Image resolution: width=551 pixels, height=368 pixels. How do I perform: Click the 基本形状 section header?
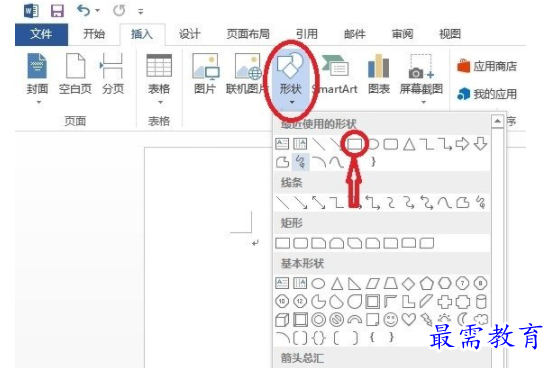[302, 263]
